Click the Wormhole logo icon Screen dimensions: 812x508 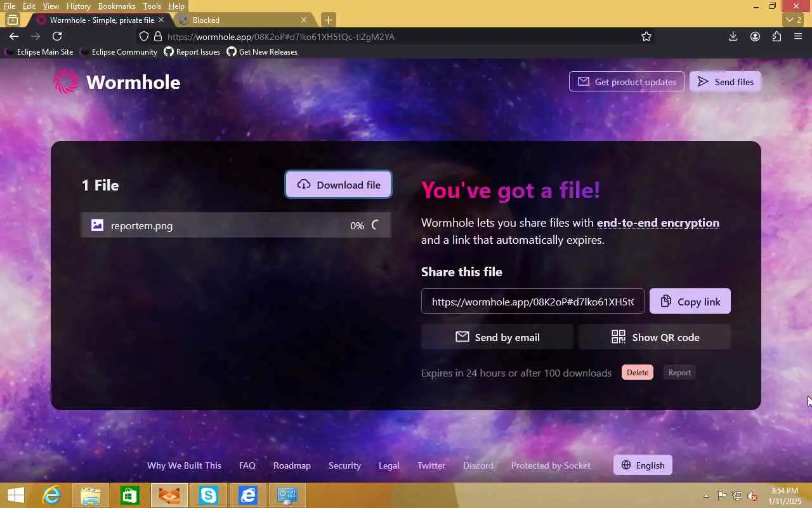(x=66, y=82)
